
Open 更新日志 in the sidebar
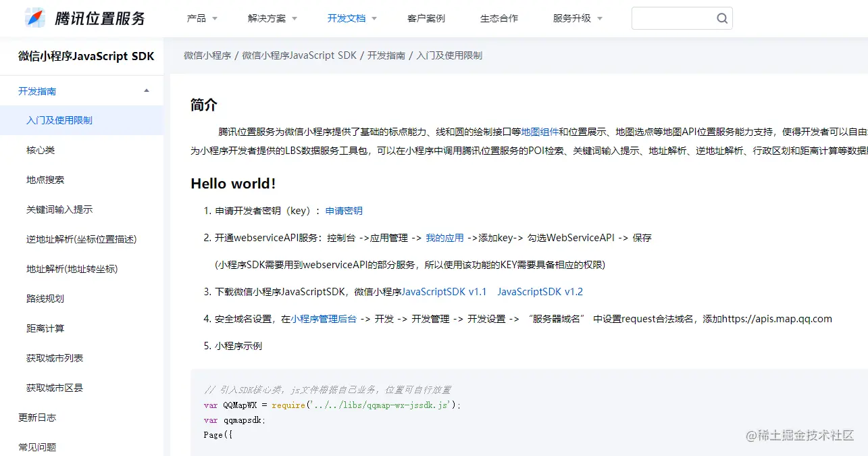coord(37,417)
